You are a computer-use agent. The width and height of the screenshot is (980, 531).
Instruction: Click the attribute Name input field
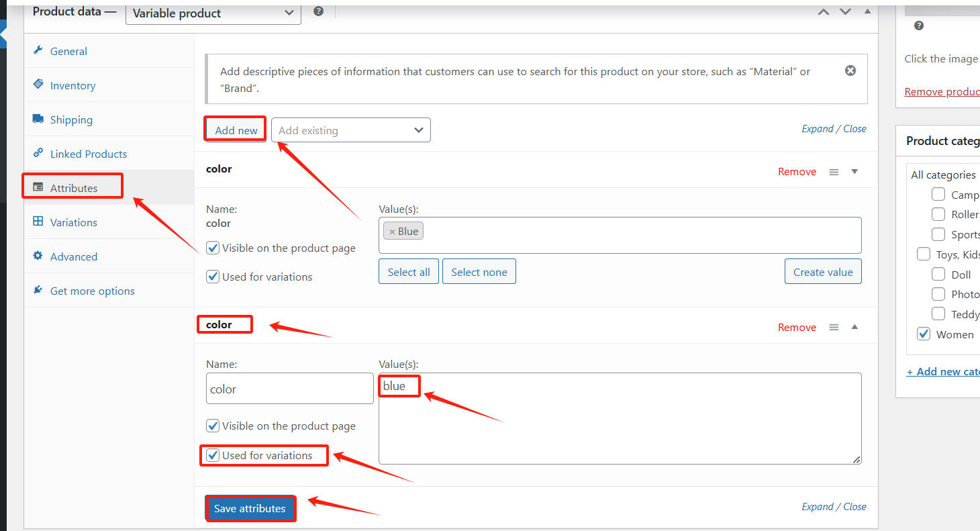(x=289, y=389)
